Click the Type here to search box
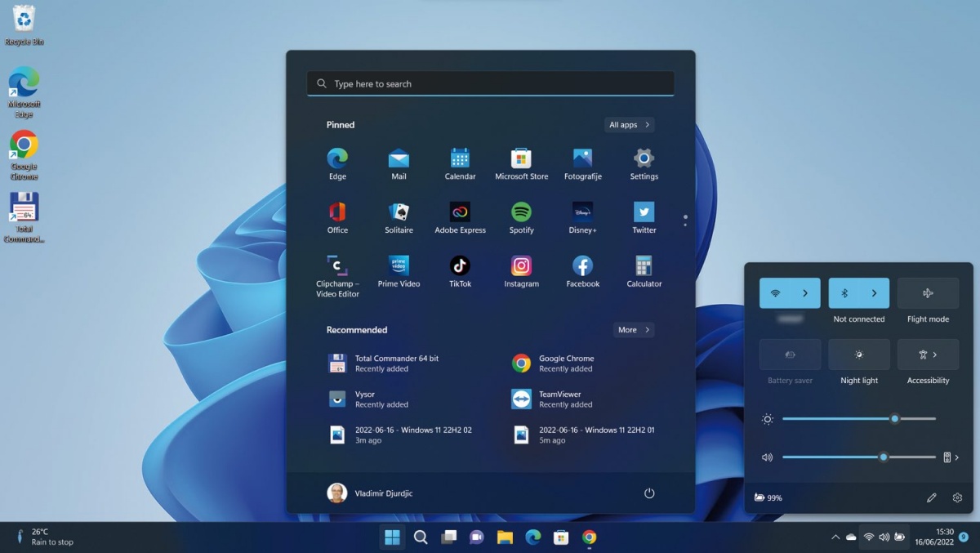 pos(491,83)
